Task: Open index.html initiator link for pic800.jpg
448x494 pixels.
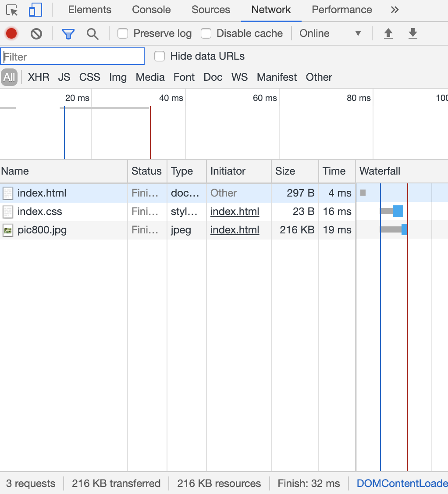Action: tap(235, 230)
